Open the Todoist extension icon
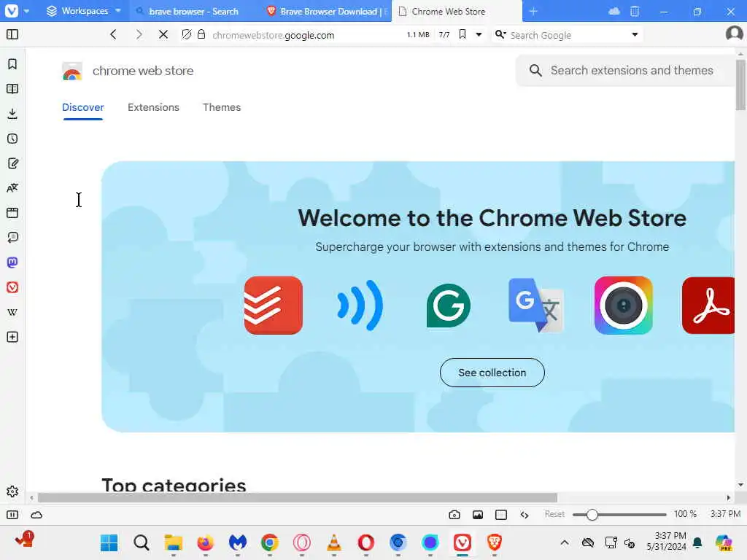 (273, 306)
